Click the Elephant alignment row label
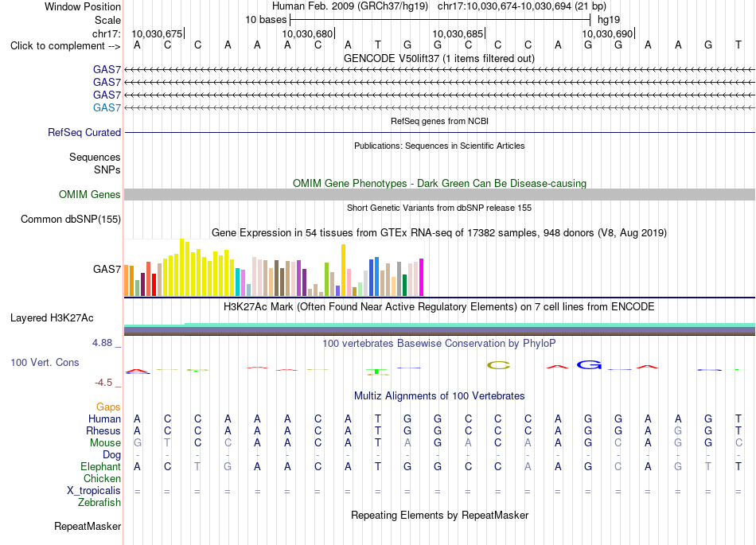 (x=101, y=467)
